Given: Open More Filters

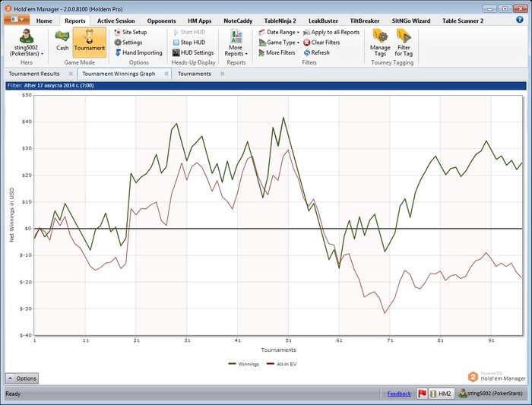Looking at the screenshot, I should (x=277, y=52).
